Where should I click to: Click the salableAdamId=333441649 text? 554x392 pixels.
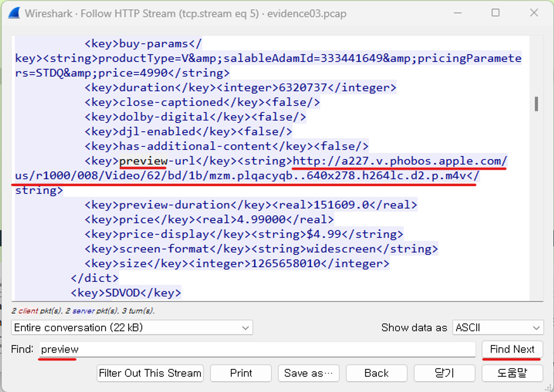[x=303, y=59]
